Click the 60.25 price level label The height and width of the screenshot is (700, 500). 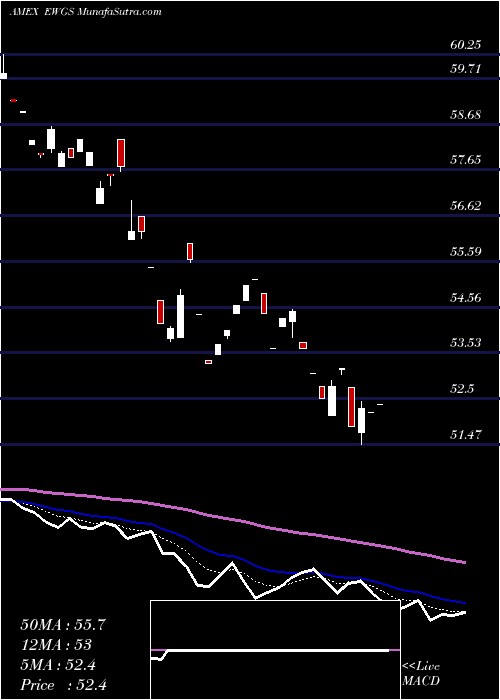466,45
